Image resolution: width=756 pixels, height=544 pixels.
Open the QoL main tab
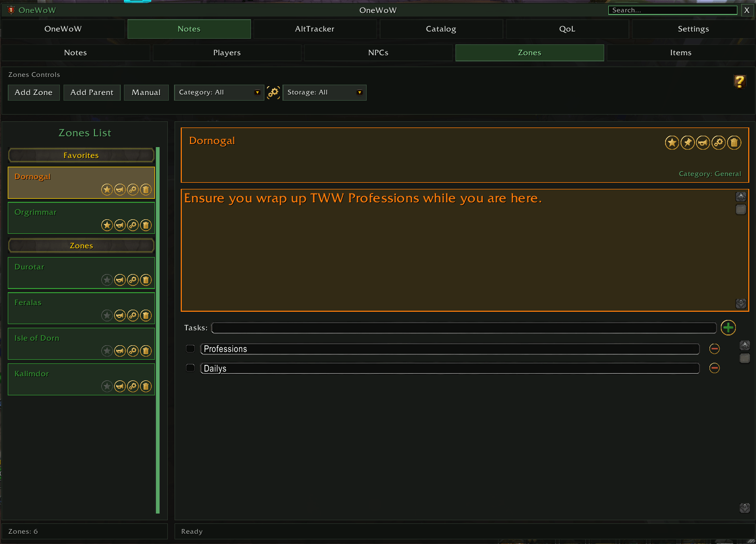tap(567, 29)
